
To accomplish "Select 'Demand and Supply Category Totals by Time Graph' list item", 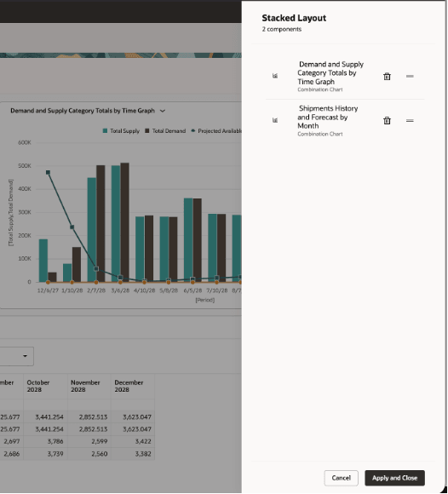I will pos(345,77).
